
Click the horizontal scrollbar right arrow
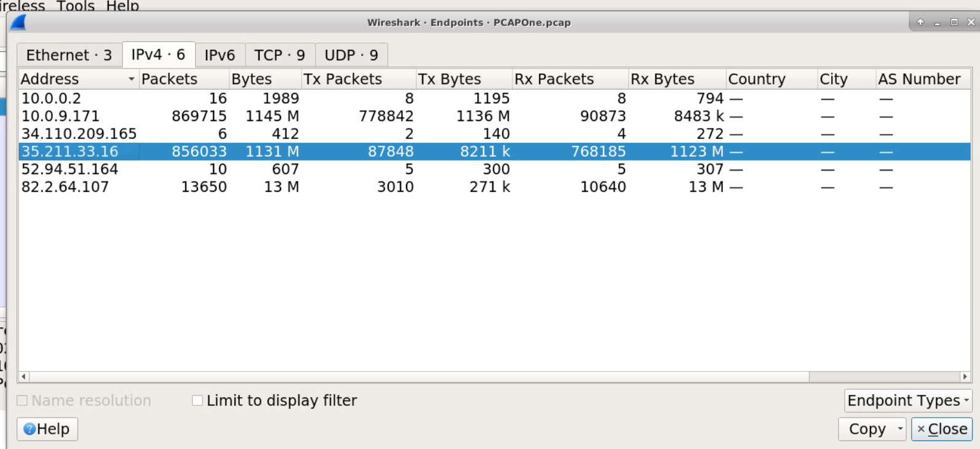[x=965, y=376]
